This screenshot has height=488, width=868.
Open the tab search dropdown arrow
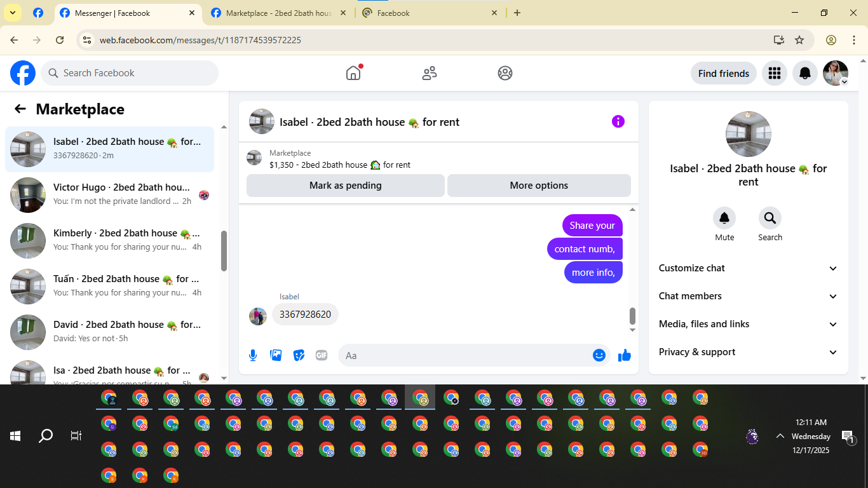pyautogui.click(x=13, y=13)
